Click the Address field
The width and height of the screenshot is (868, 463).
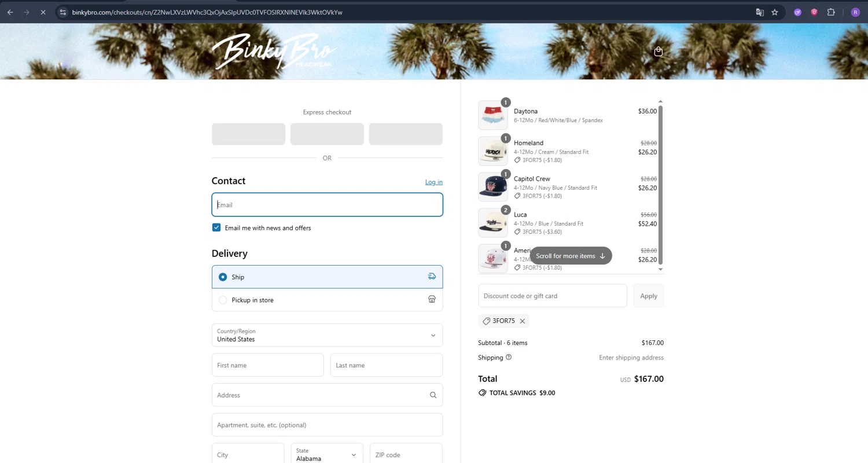327,395
